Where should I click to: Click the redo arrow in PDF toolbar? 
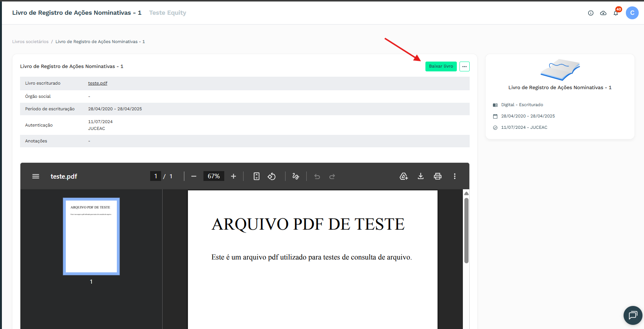coord(332,176)
